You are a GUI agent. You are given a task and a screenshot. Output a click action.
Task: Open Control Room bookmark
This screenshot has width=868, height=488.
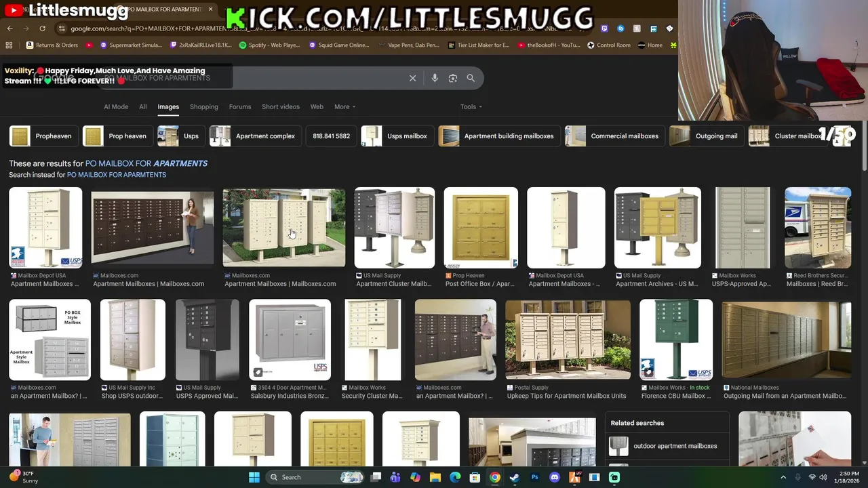(x=609, y=45)
